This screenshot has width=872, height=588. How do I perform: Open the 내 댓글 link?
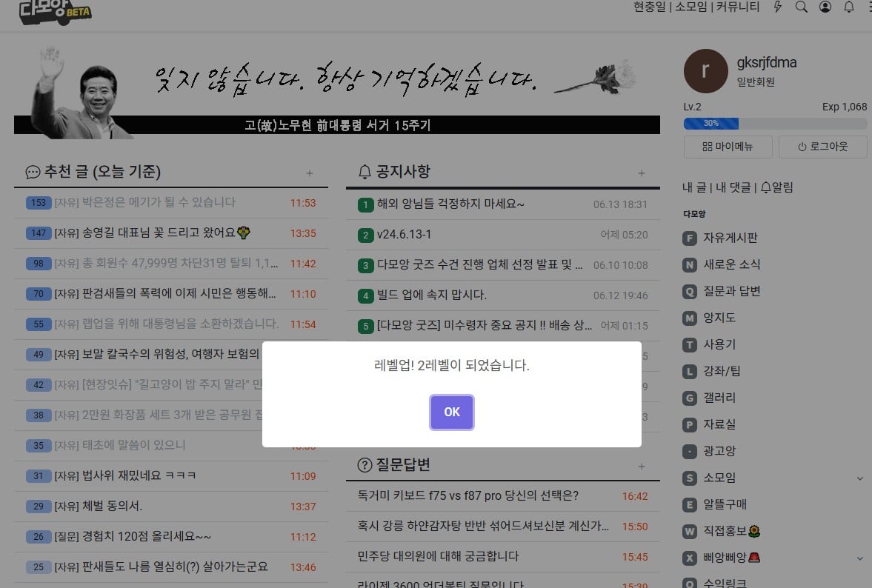tap(733, 187)
